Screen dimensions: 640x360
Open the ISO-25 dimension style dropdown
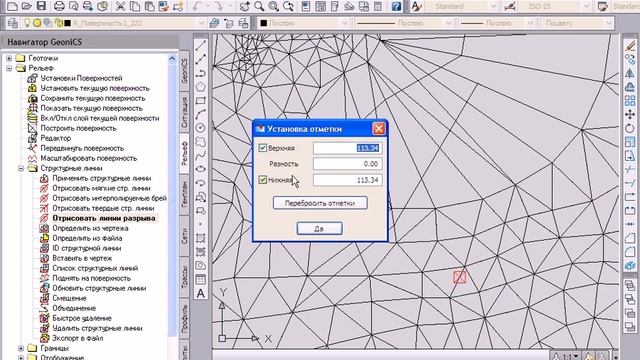tap(587, 6)
